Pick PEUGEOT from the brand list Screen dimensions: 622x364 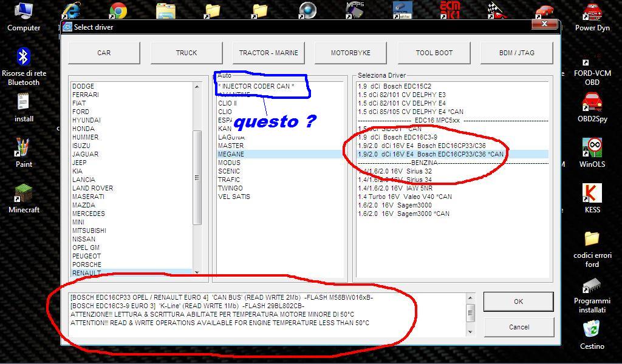[x=86, y=256]
